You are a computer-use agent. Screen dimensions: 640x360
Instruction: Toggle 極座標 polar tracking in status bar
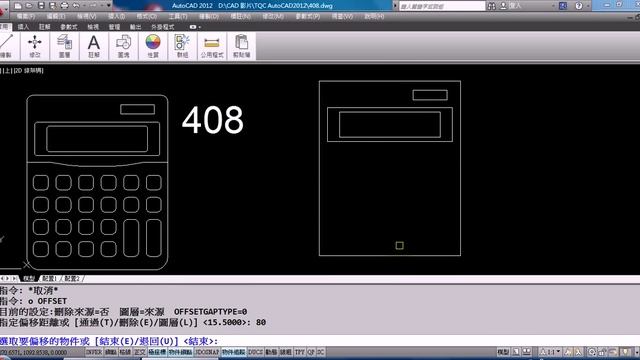tap(157, 352)
